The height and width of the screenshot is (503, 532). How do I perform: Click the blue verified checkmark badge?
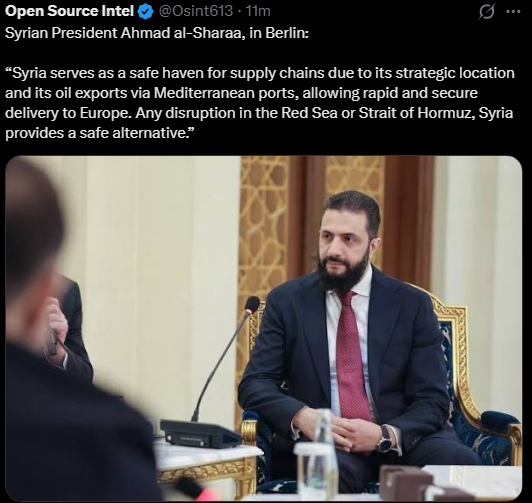(x=145, y=12)
